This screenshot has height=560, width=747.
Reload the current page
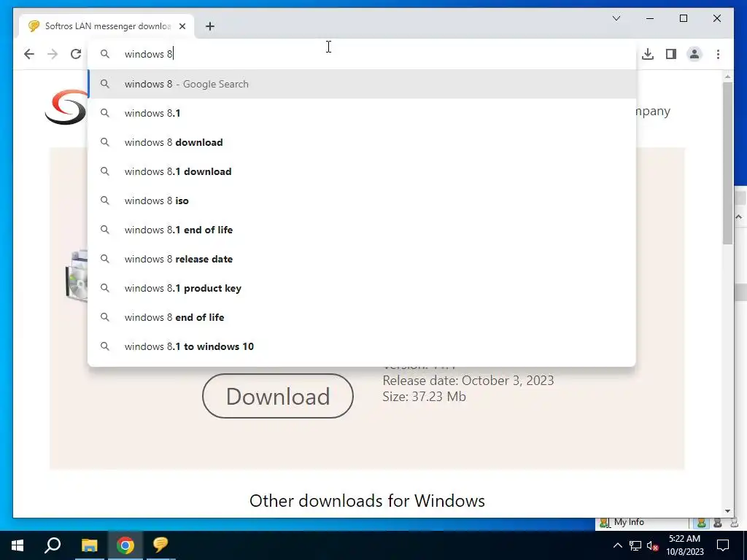76,54
